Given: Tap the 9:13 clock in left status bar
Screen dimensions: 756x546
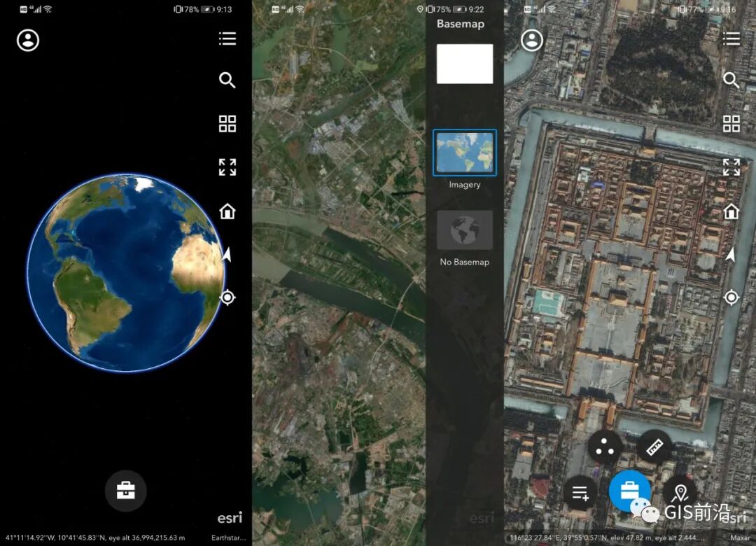Looking at the screenshot, I should 224,9.
